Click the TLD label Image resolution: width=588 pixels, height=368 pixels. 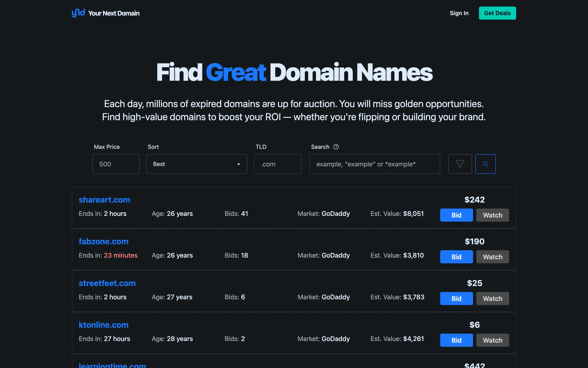(x=261, y=147)
